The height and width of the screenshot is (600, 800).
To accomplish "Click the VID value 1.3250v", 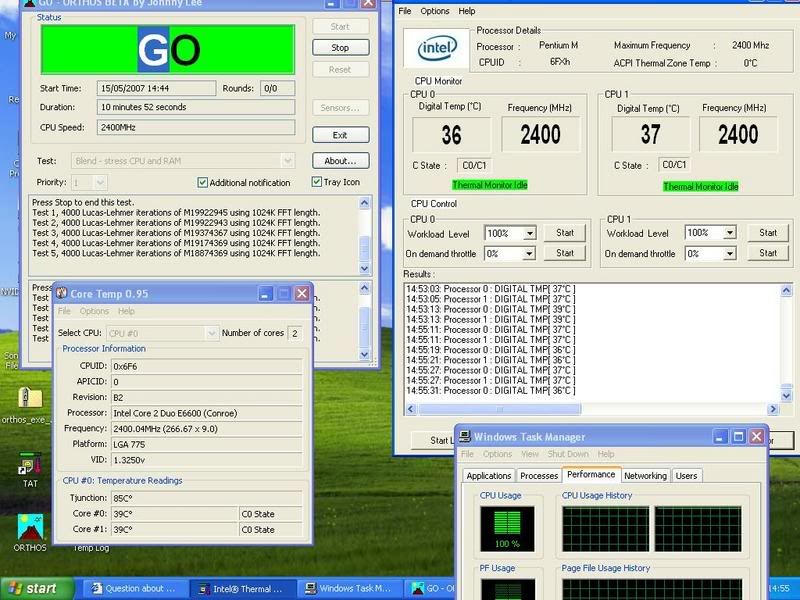I will pyautogui.click(x=206, y=460).
